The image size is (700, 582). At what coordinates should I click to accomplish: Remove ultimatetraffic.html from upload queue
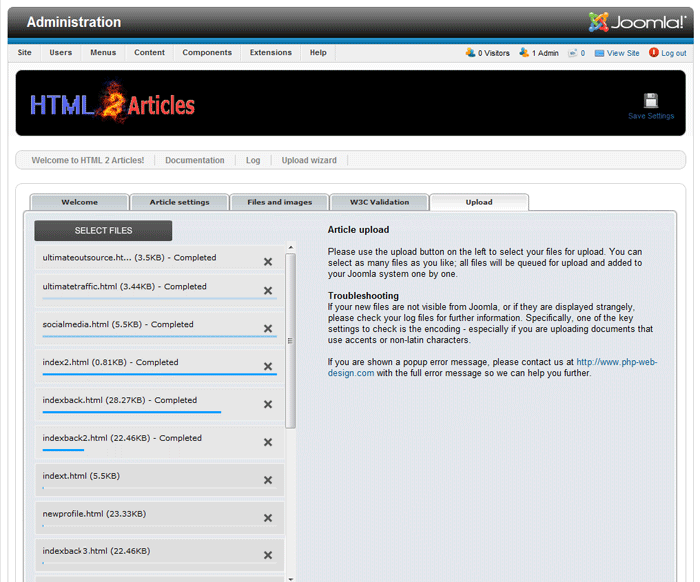[x=268, y=291]
